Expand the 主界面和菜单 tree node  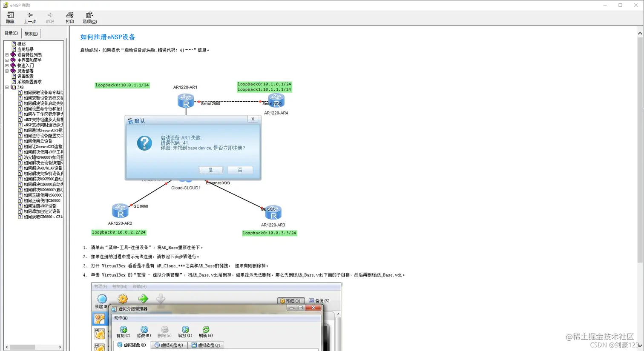coord(7,60)
